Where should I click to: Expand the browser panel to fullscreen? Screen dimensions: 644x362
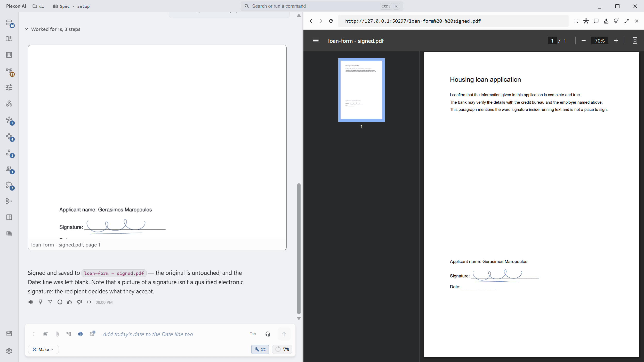pos(626,21)
